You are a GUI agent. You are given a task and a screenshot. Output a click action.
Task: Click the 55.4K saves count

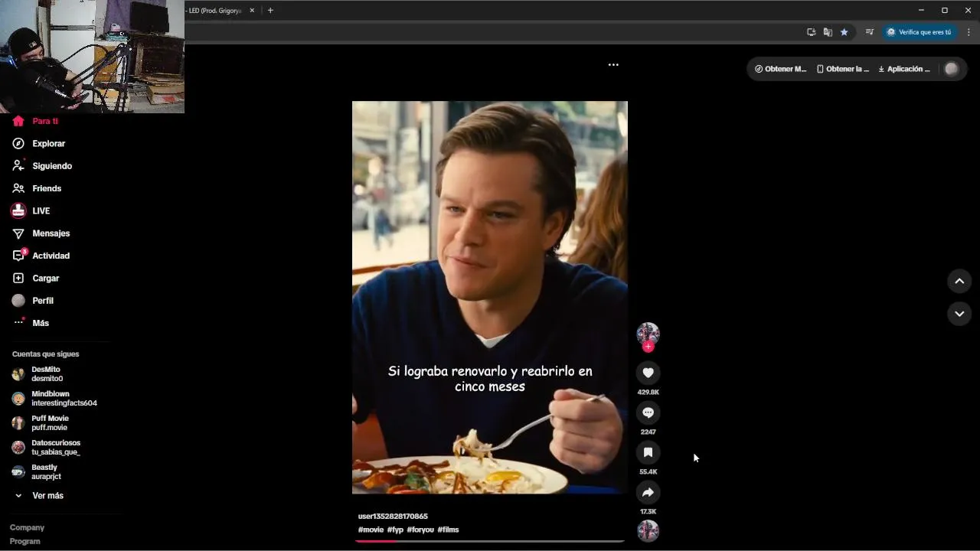pos(648,471)
